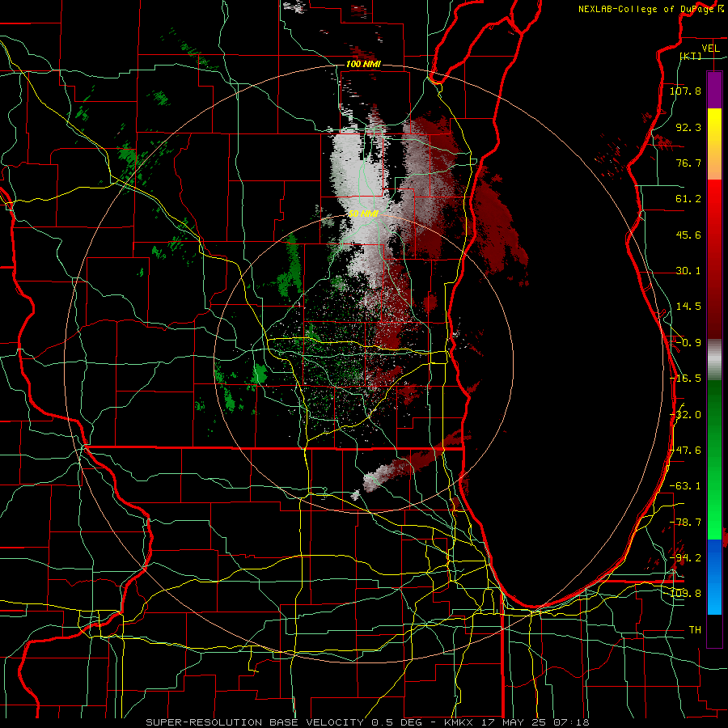Click the VEL legend heading

pos(710,49)
